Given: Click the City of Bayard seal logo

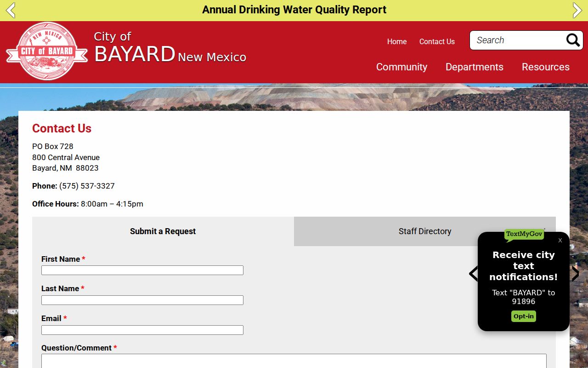Looking at the screenshot, I should pos(46,51).
